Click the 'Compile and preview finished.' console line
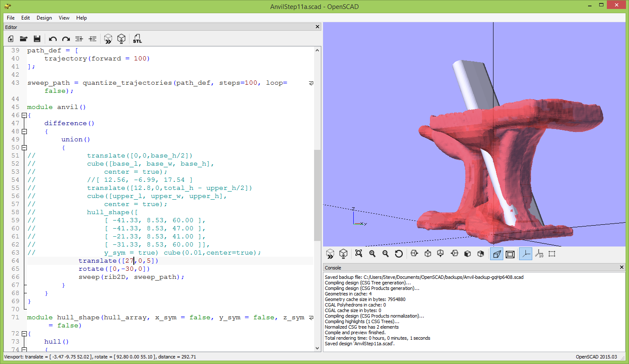This screenshot has height=364, width=629. (355, 332)
